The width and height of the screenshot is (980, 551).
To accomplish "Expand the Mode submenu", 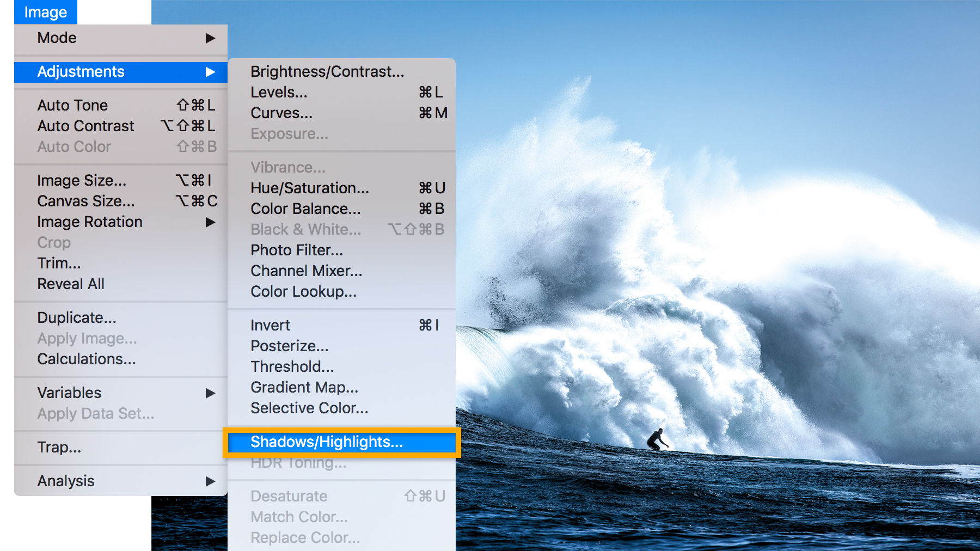I will (x=57, y=38).
